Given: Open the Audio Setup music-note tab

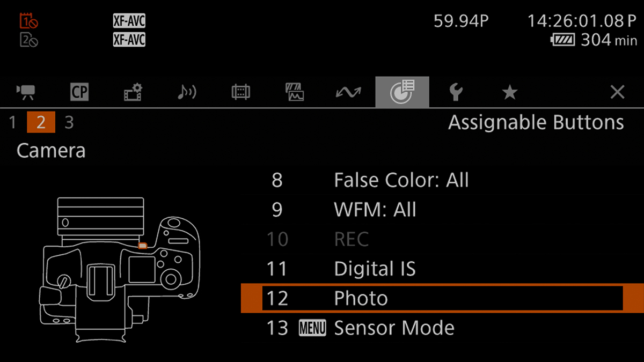Looking at the screenshot, I should coord(186,92).
